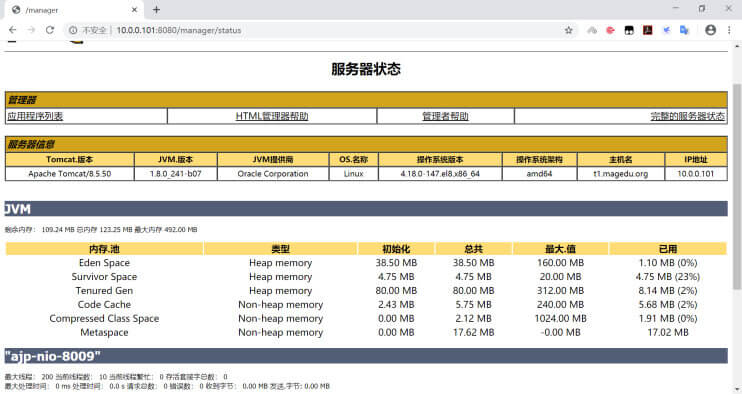This screenshot has width=742, height=394.
Task: Click the Tomcat.版本 column header
Action: click(70, 159)
